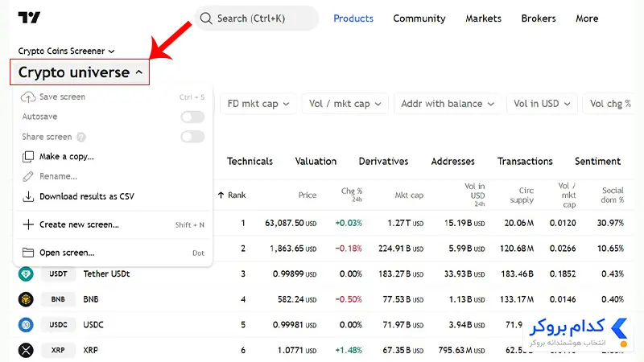The width and height of the screenshot is (644, 362).
Task: Click the Save screen cloud icon
Action: click(28, 97)
